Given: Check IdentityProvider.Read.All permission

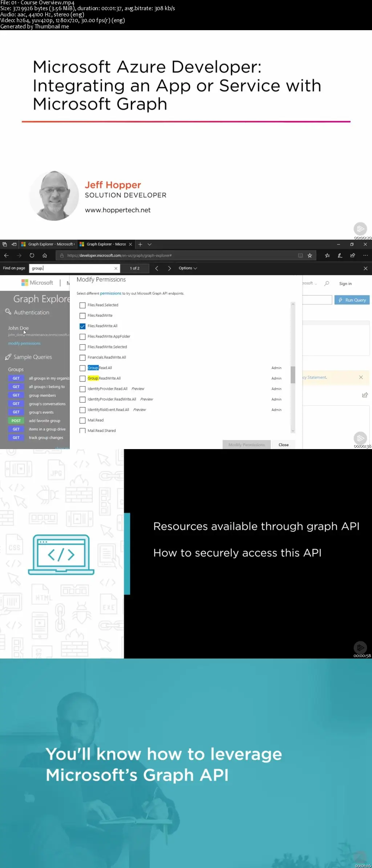Looking at the screenshot, I should coord(82,389).
